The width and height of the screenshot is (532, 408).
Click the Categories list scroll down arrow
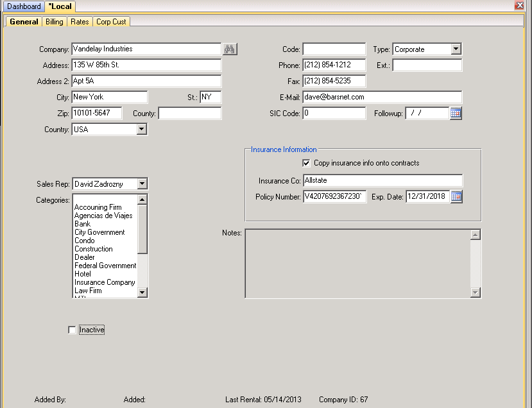(x=142, y=292)
